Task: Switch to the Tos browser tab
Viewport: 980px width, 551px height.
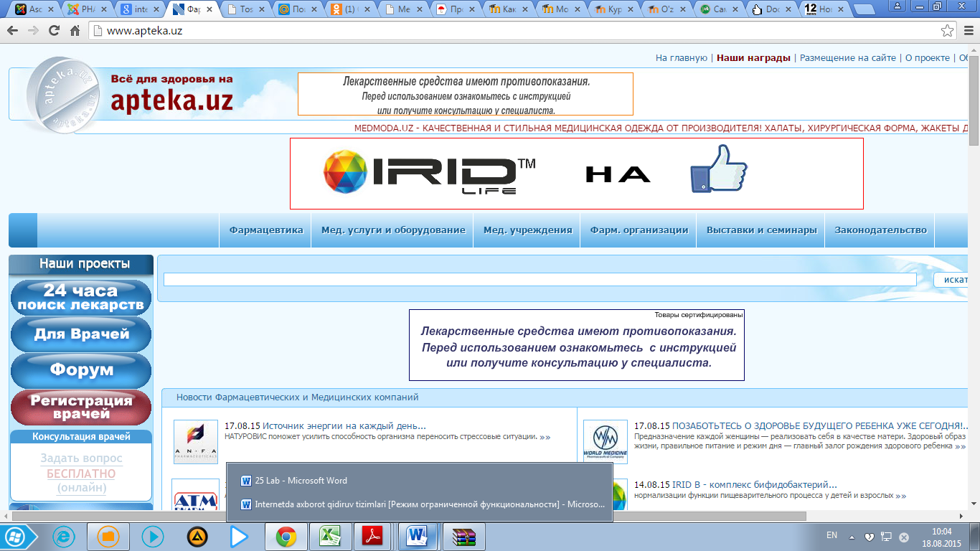Action: pos(245,10)
